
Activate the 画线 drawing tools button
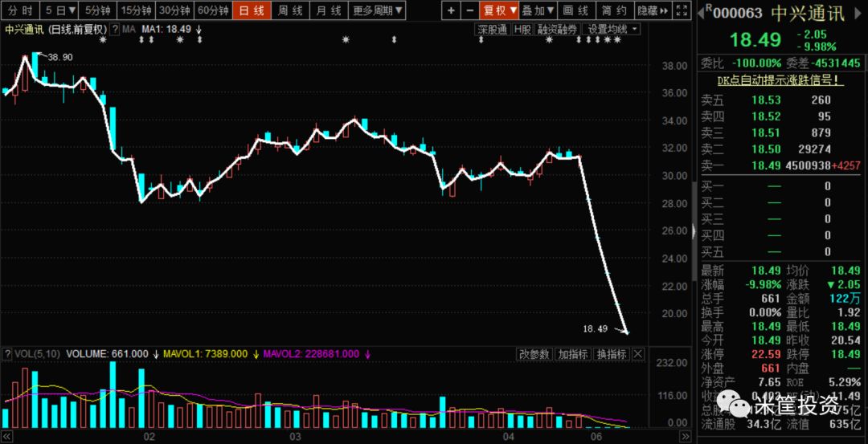click(x=576, y=10)
